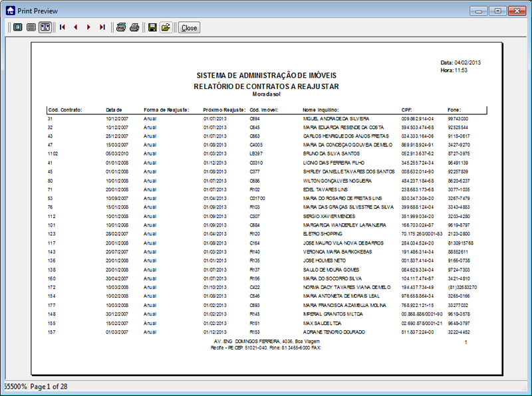Save the report using the floppy disk icon
The width and height of the screenshot is (532, 396).
point(152,27)
